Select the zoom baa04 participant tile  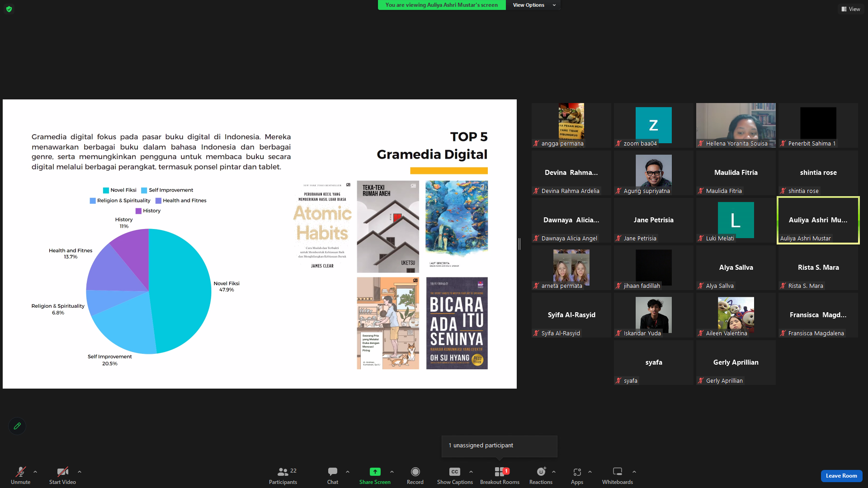point(654,125)
